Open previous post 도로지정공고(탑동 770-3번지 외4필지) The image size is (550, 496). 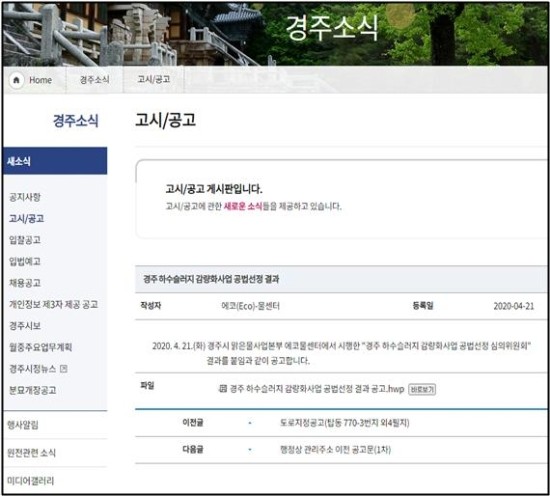(x=344, y=423)
